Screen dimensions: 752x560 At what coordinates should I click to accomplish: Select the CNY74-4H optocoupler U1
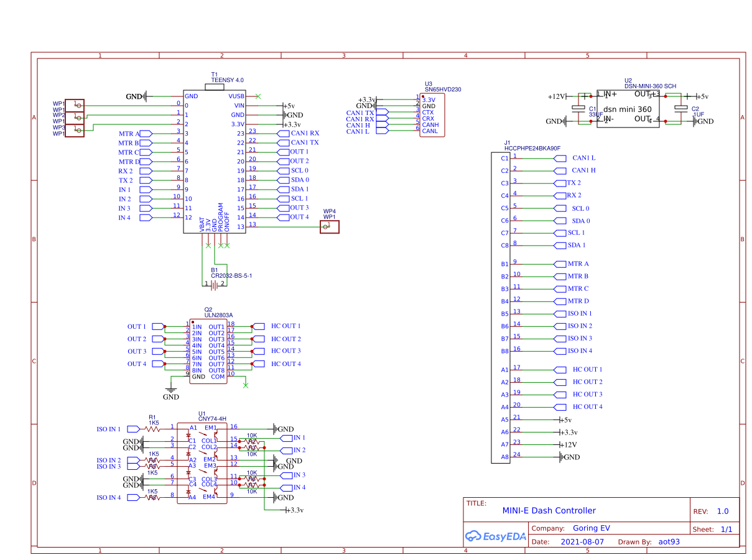[x=202, y=463]
